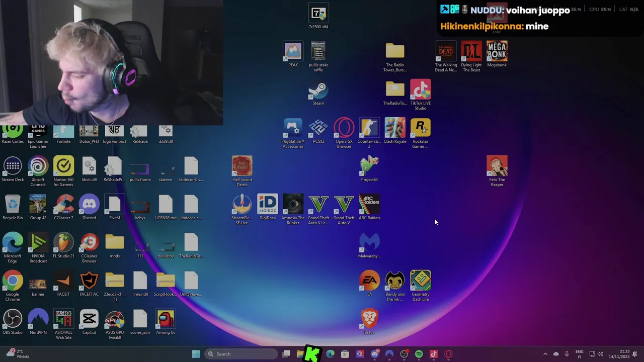Viewport: 644px width, 362px height.
Task: Open the Recycle Bin
Action: [13, 207]
